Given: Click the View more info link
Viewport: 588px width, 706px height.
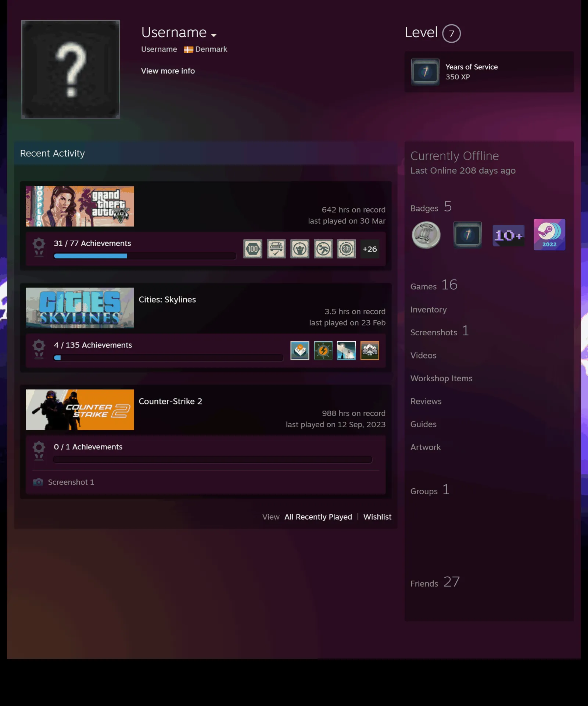Looking at the screenshot, I should point(168,71).
